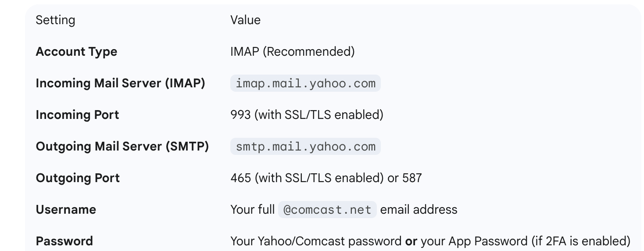The height and width of the screenshot is (251, 644).
Task: Click the smtp.mail.yahoo.com code snippet
Action: click(x=305, y=147)
